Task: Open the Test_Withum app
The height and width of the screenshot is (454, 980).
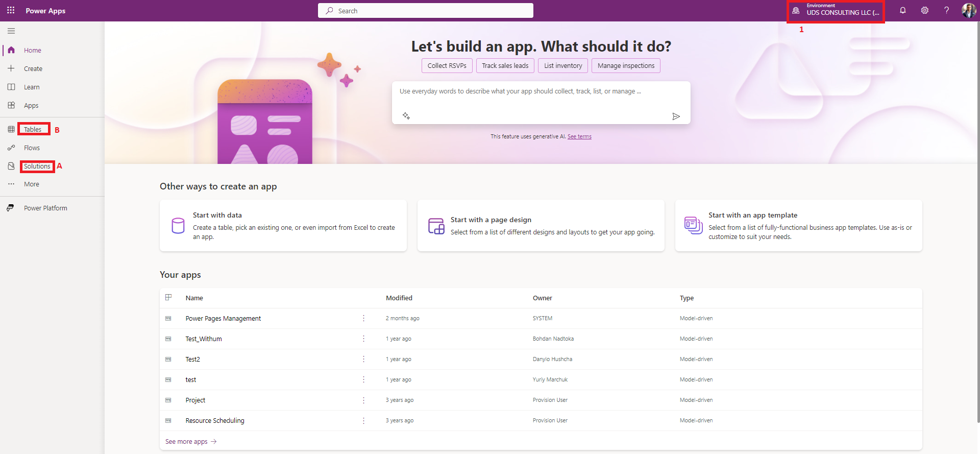Action: click(x=204, y=339)
